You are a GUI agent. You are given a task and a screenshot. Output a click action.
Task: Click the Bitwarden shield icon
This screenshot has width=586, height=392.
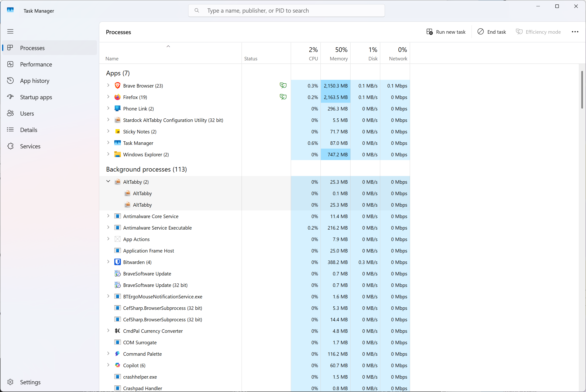[117, 262]
